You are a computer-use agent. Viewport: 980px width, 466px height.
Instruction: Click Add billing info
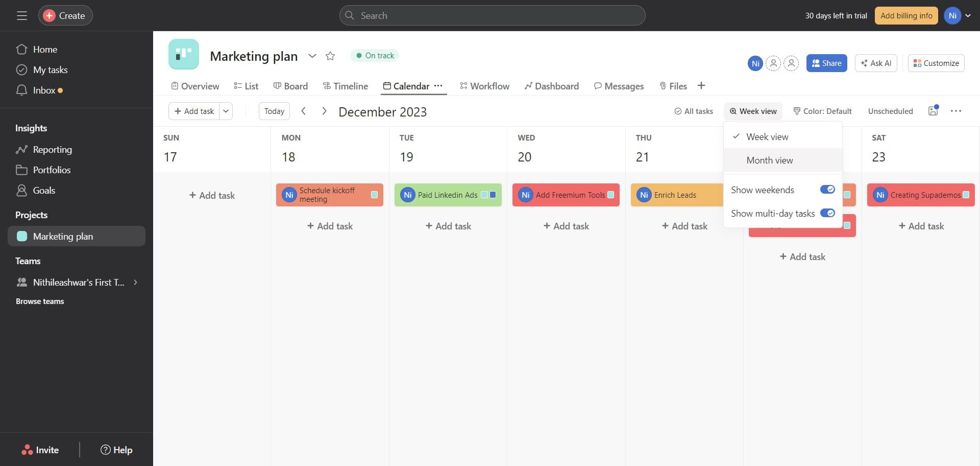906,15
